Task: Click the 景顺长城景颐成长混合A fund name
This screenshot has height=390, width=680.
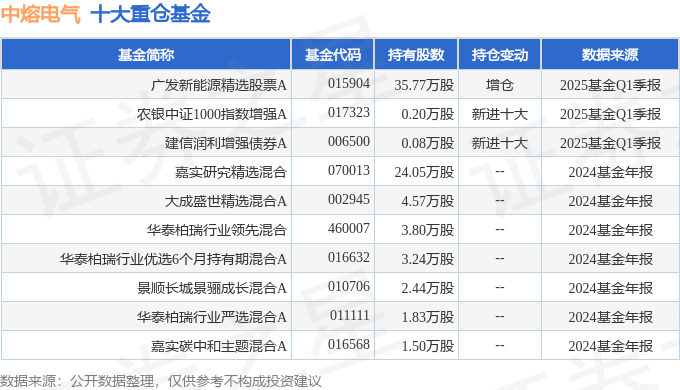Action: click(212, 288)
